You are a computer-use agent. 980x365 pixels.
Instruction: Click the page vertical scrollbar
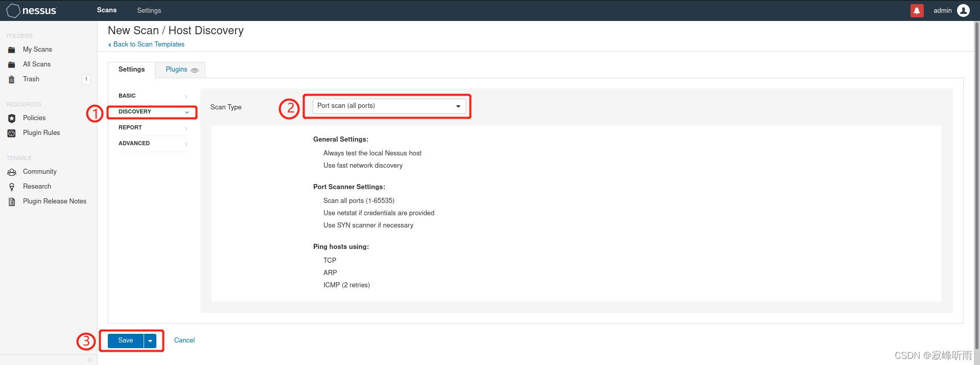(x=977, y=187)
